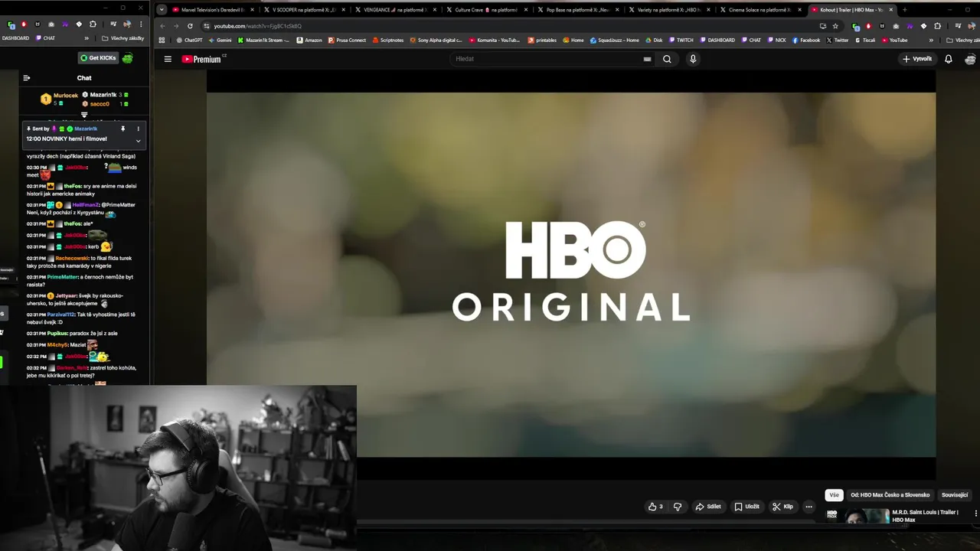Open the TWITCH bookmark
This screenshot has width=980, height=551.
click(681, 40)
